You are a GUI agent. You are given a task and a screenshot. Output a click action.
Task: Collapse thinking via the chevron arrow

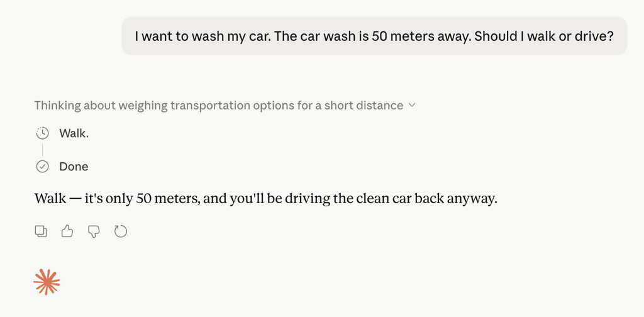click(x=413, y=105)
